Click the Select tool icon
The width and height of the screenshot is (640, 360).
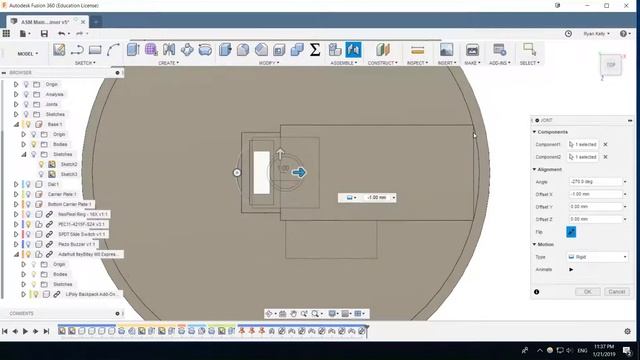529,50
